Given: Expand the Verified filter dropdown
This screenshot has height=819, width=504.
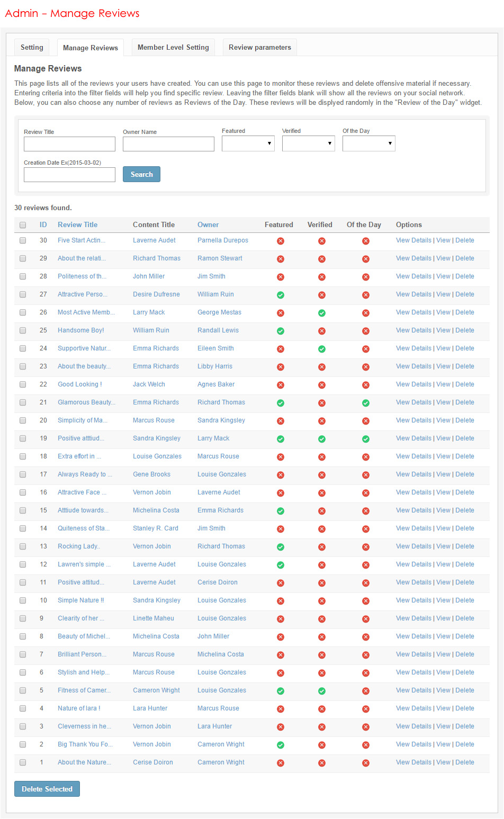Looking at the screenshot, I should [x=308, y=143].
